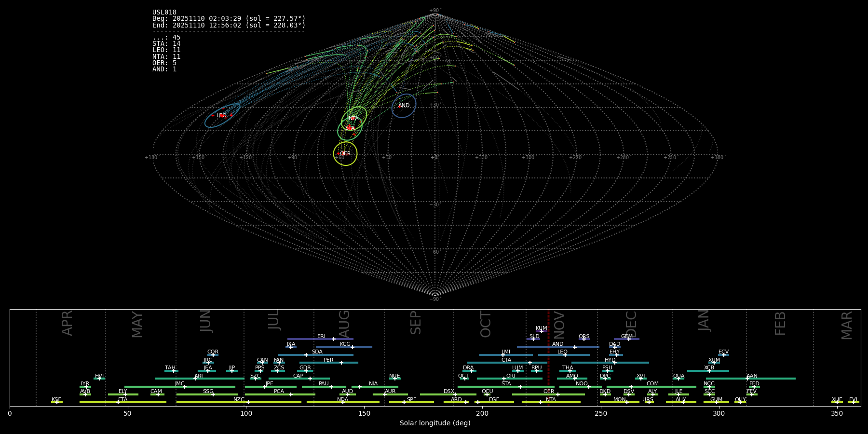Click the 'LEO: 11' count in legend
868x434 pixels.
tap(166, 50)
